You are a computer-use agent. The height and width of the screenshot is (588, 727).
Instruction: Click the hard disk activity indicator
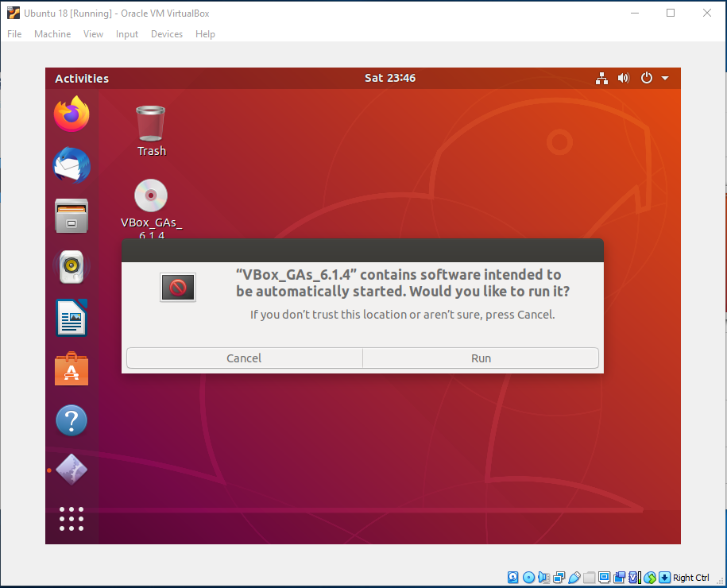512,578
